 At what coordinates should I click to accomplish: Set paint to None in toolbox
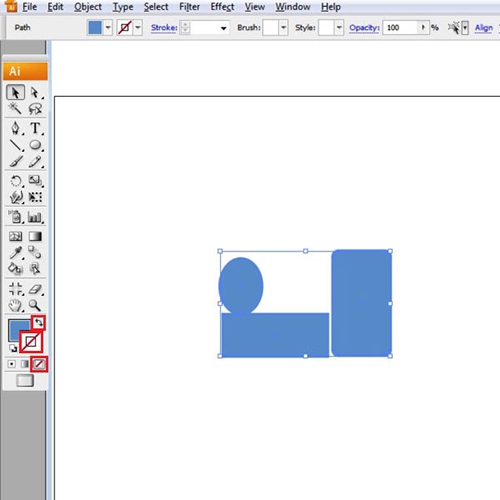[x=39, y=364]
